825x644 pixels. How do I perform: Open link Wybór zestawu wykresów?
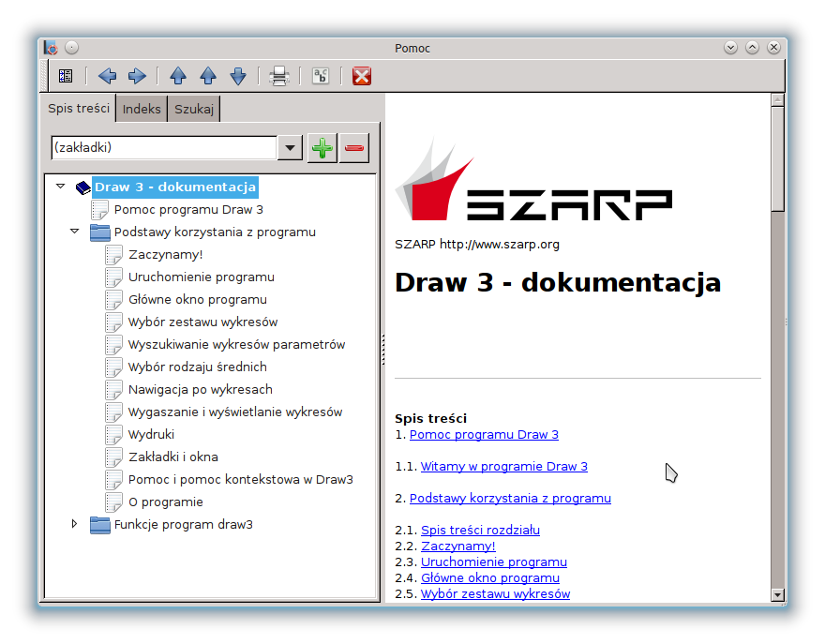(496, 594)
